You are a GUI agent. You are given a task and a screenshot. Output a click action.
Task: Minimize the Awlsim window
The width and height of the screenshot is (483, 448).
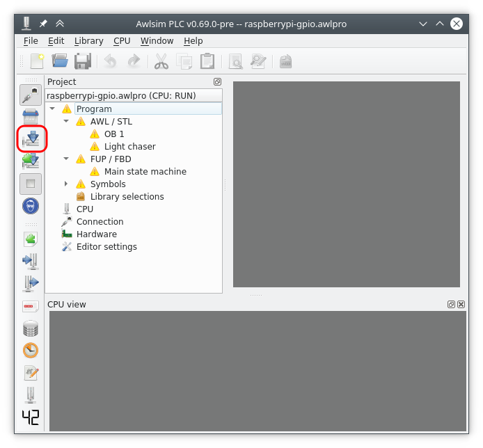423,24
